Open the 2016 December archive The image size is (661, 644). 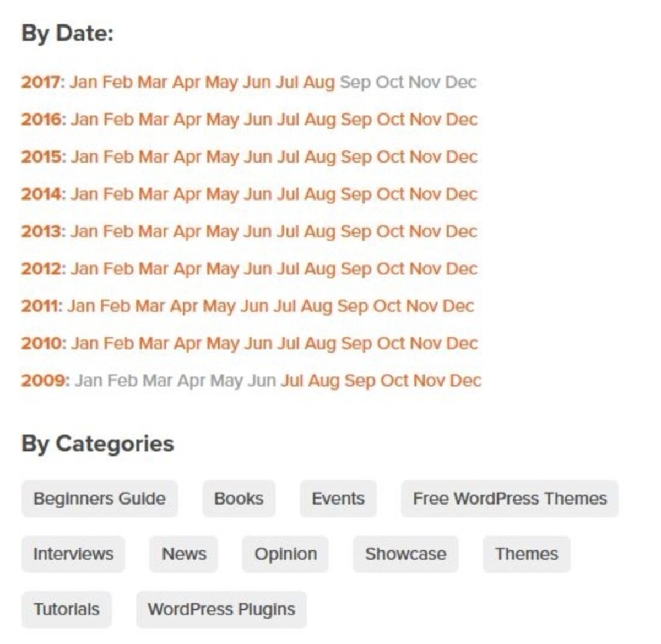pyautogui.click(x=463, y=119)
